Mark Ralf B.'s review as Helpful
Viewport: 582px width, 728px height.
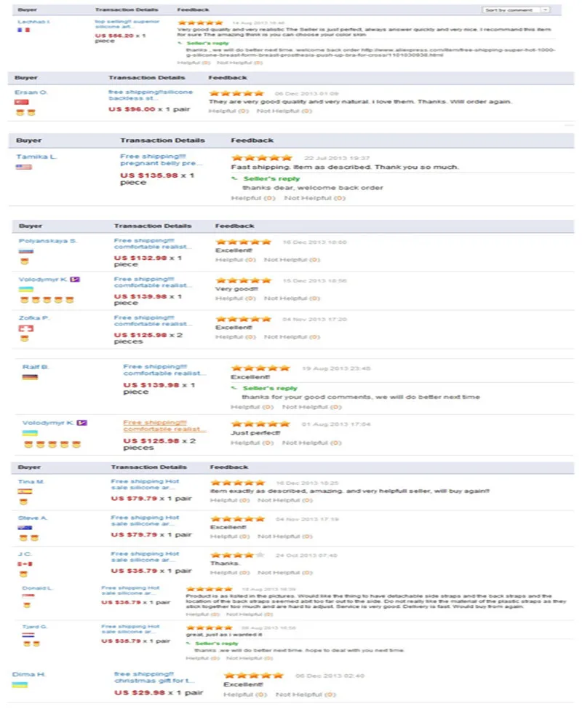(x=252, y=407)
